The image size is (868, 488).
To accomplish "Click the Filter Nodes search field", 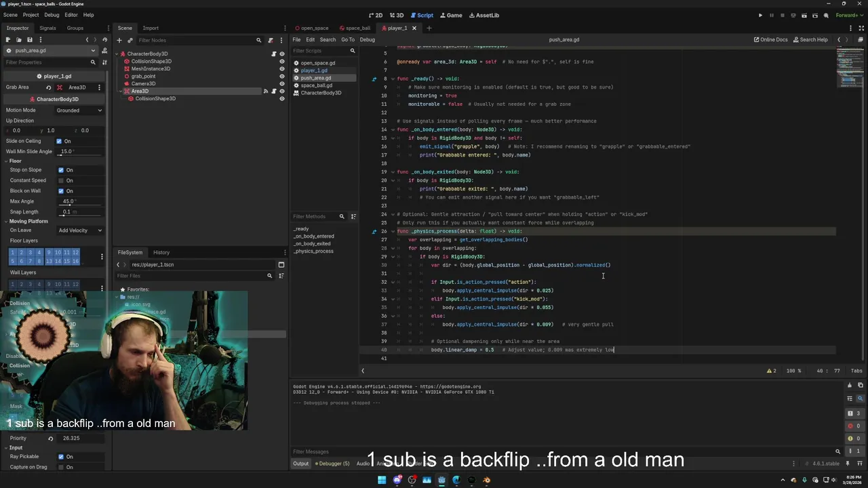I will click(199, 40).
